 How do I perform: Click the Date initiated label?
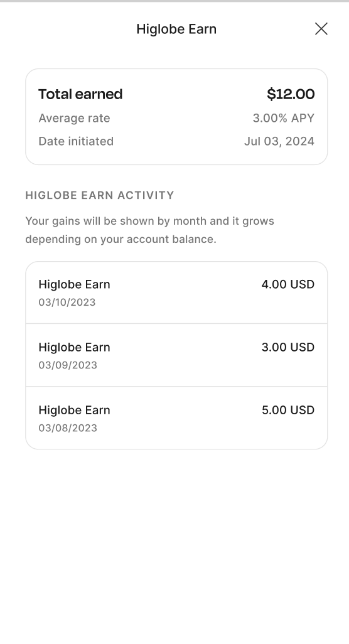point(76,141)
